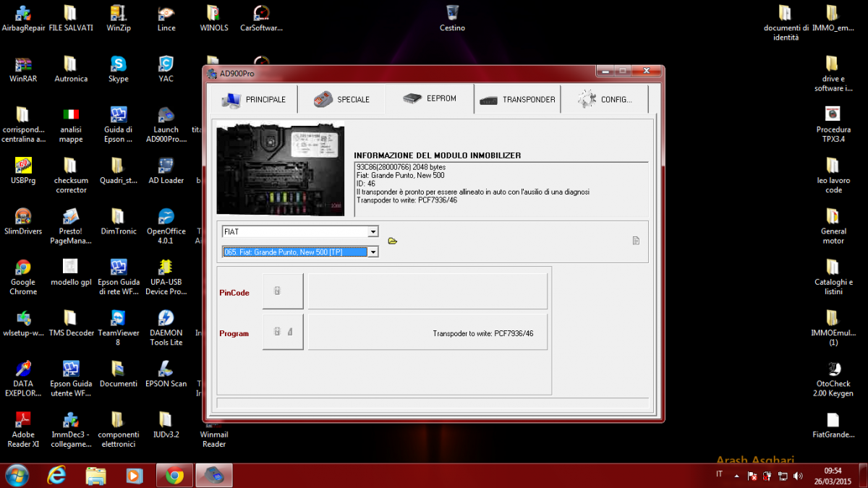Launch TeamViewer 8 from the desktop
This screenshot has height=488, width=868.
tap(118, 328)
